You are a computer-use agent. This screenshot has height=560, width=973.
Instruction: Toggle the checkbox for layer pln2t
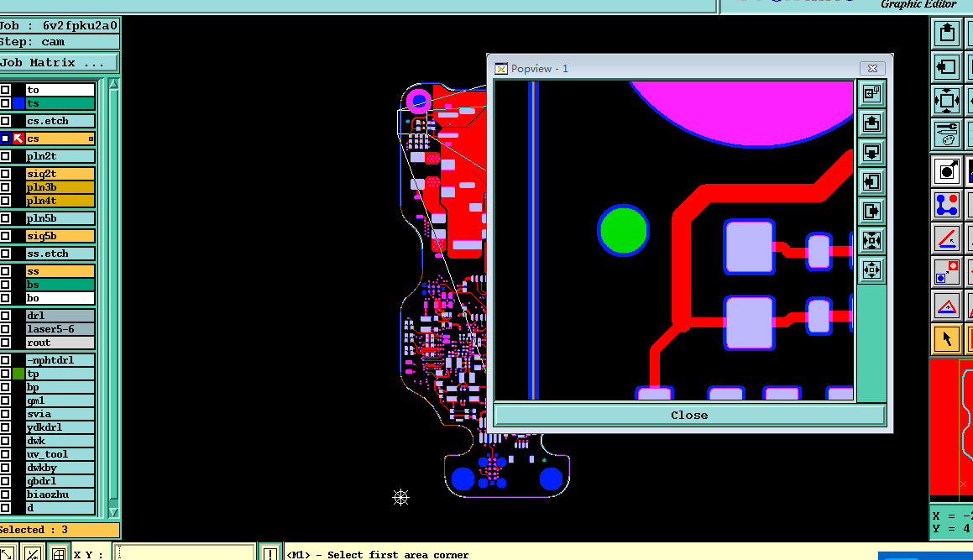[6, 156]
